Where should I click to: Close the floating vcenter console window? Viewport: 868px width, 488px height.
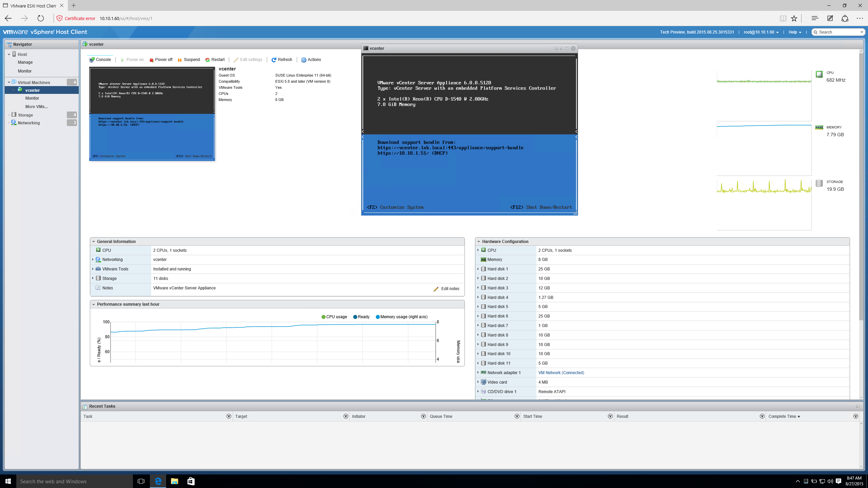pyautogui.click(x=573, y=48)
